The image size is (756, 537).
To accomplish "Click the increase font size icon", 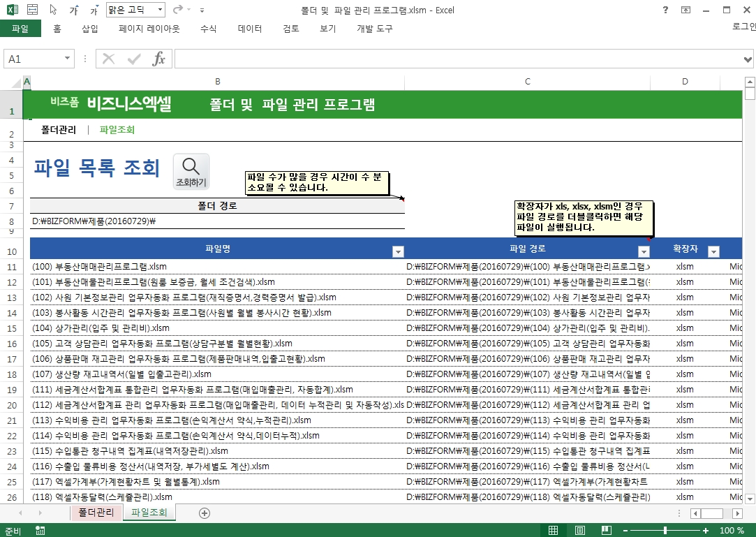I will tap(74, 10).
